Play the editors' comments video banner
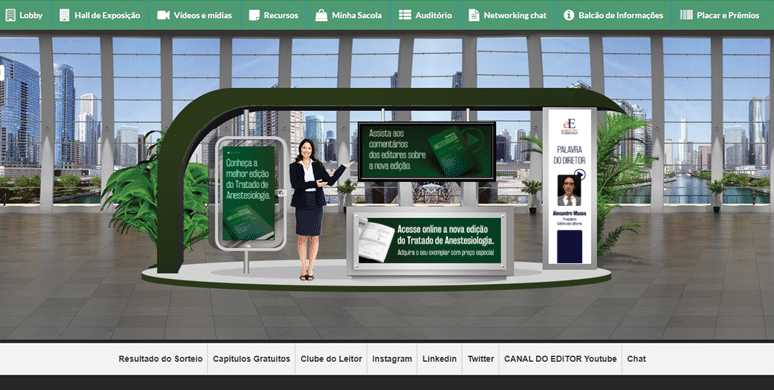Image resolution: width=774 pixels, height=390 pixels. click(426, 151)
